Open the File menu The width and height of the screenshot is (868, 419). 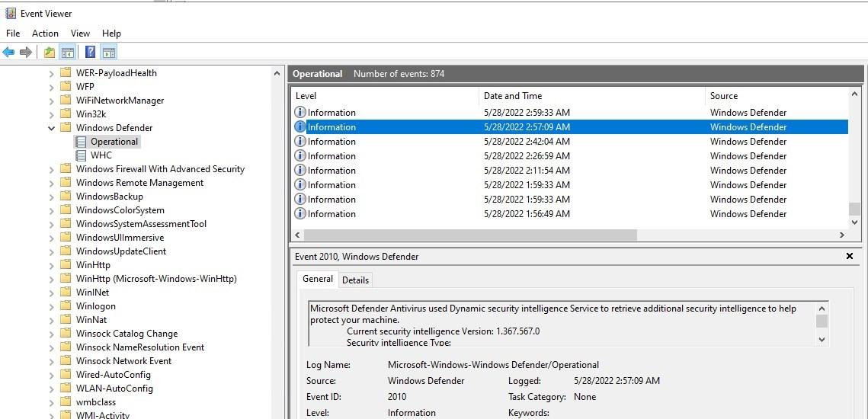click(13, 34)
